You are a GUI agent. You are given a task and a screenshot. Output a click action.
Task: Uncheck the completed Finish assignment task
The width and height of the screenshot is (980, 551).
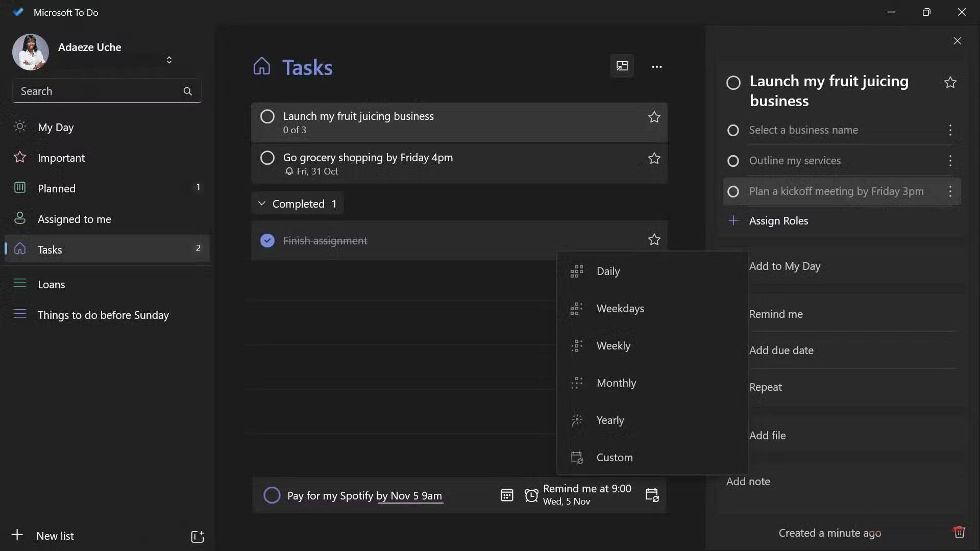pos(267,240)
